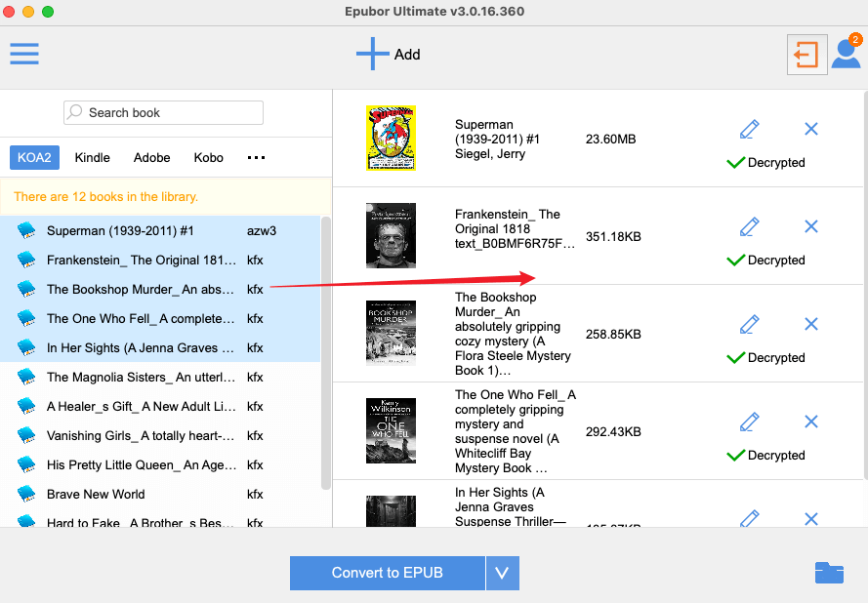
Task: Edit metadata for Frankenstein book
Action: tap(750, 226)
